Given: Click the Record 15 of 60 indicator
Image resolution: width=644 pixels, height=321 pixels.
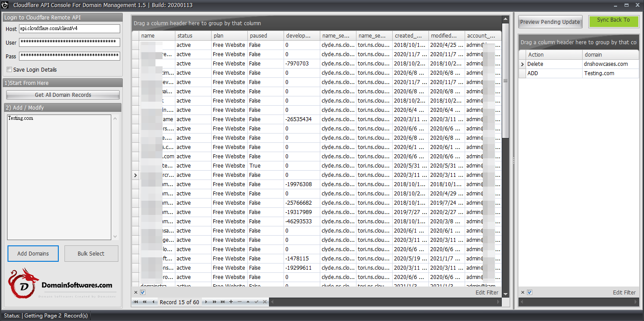Looking at the screenshot, I should (179, 302).
